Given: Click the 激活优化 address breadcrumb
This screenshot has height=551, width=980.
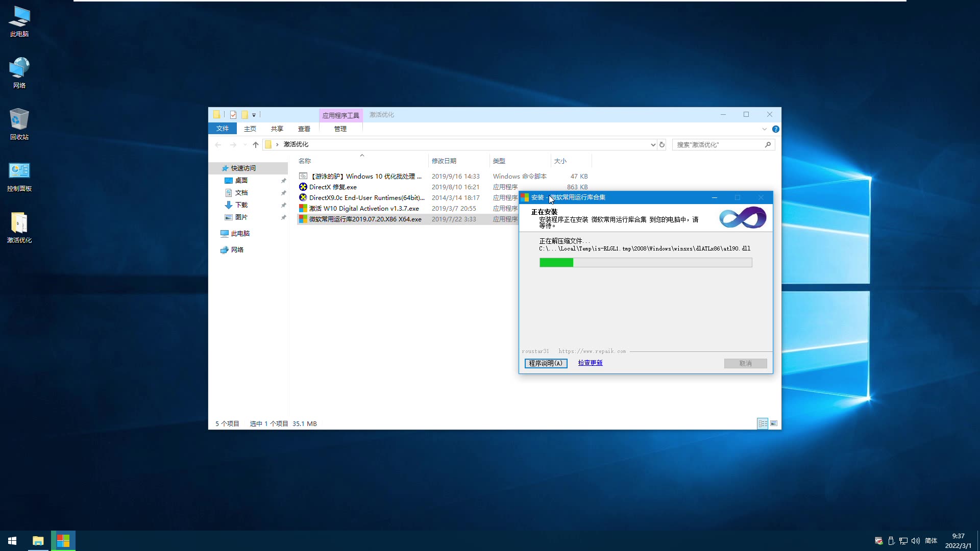Looking at the screenshot, I should [x=296, y=144].
